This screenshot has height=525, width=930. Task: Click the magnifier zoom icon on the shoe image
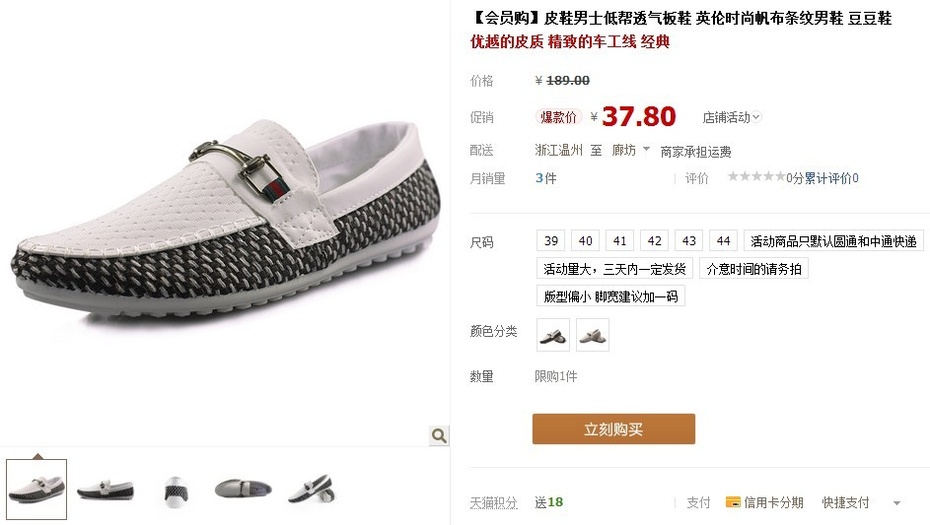(x=439, y=435)
